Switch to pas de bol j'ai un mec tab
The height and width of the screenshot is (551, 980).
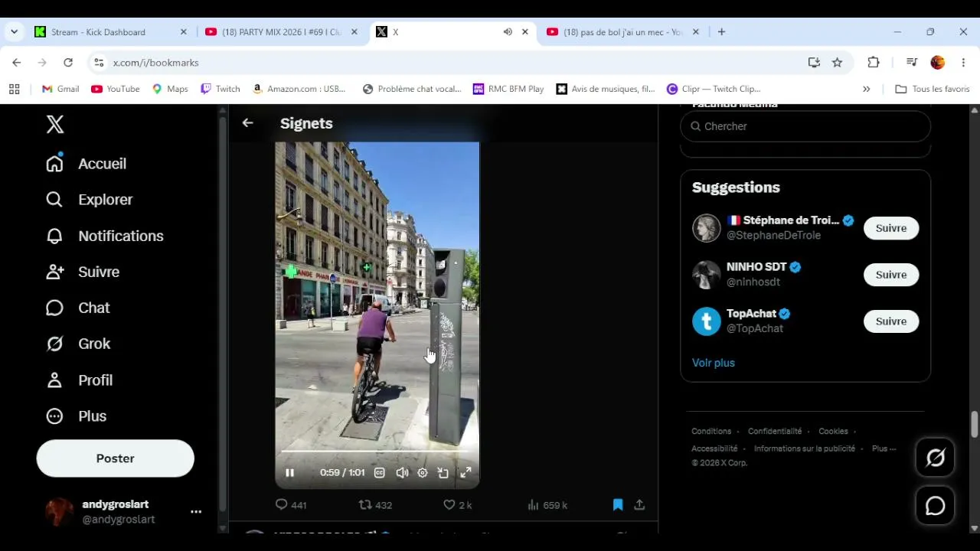(622, 32)
